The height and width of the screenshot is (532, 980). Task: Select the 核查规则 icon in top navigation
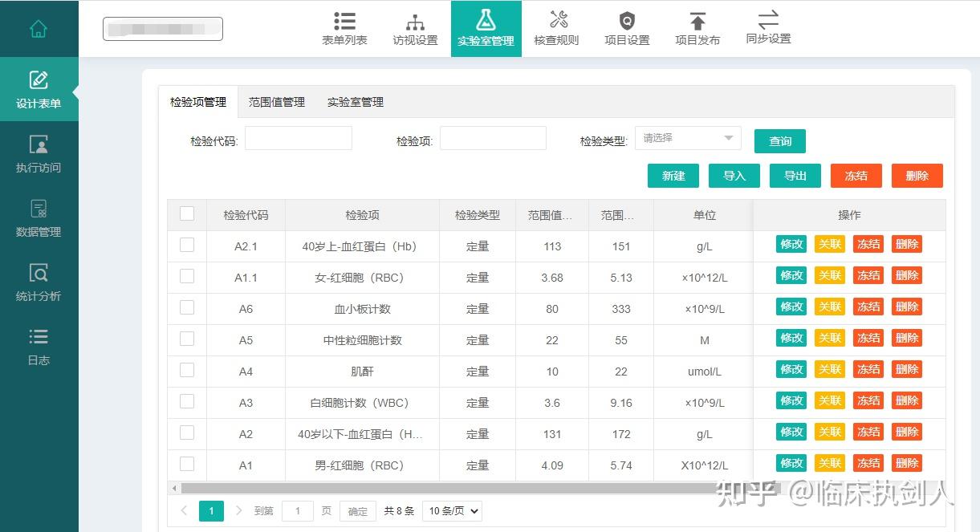coord(556,28)
